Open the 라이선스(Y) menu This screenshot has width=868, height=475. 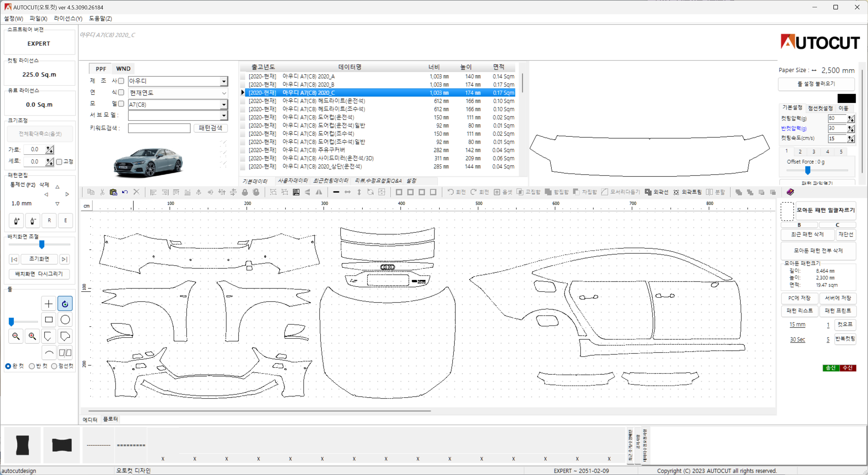(68, 19)
